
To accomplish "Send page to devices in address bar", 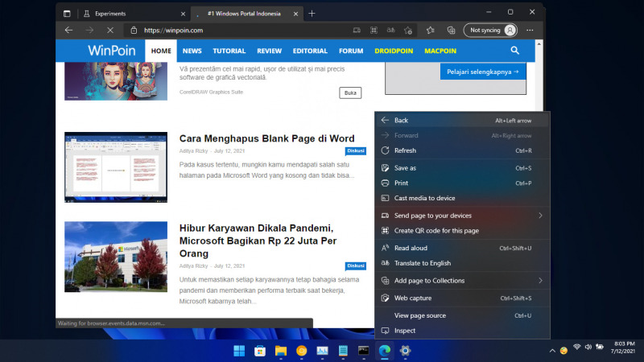I will pyautogui.click(x=357, y=30).
